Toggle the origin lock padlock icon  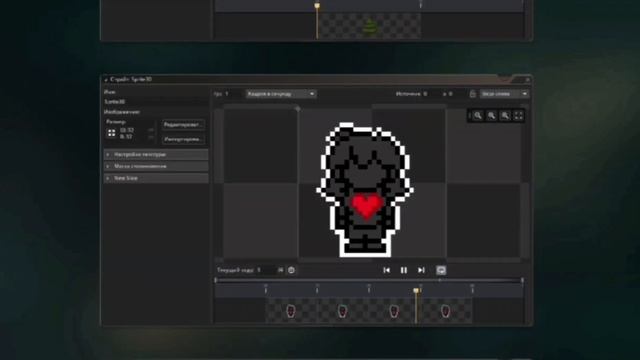point(472,94)
